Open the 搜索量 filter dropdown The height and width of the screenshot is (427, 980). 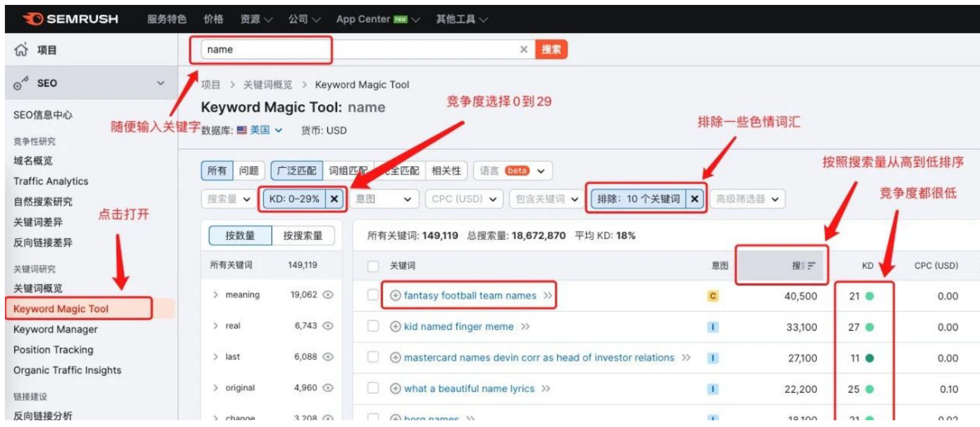229,199
